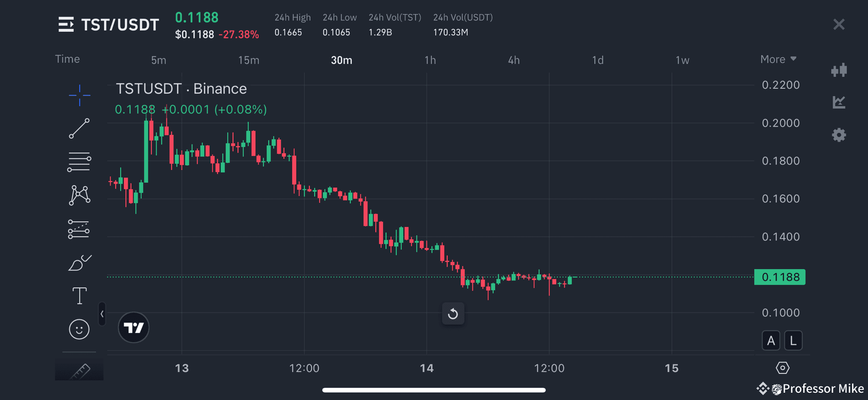
Task: Switch to the 1d timeframe tab
Action: tap(598, 60)
